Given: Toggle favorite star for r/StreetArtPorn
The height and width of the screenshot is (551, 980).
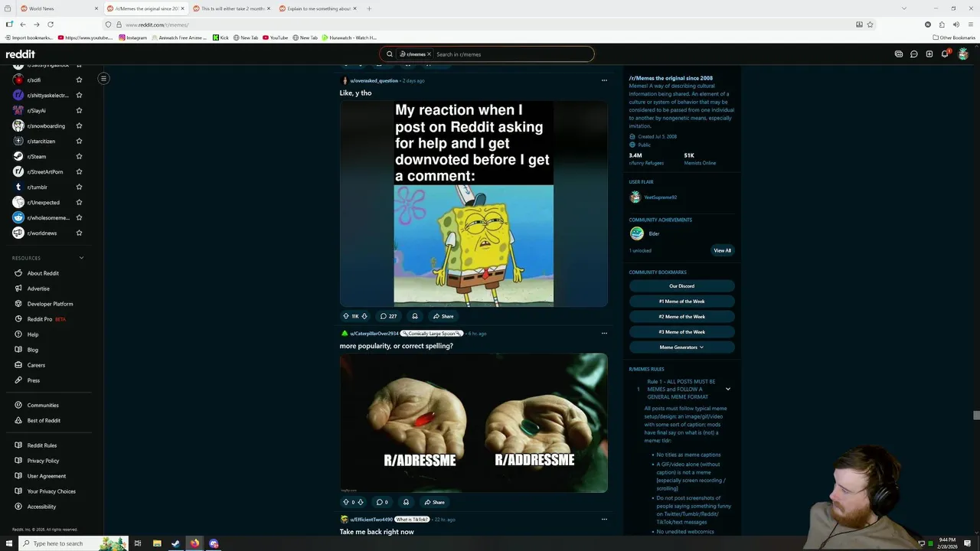Looking at the screenshot, I should (79, 171).
